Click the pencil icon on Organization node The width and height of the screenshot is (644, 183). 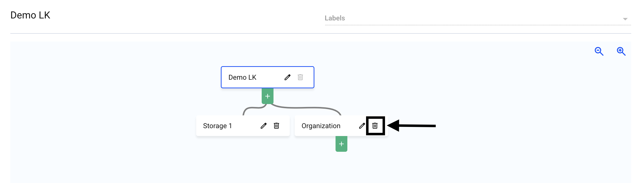(361, 126)
